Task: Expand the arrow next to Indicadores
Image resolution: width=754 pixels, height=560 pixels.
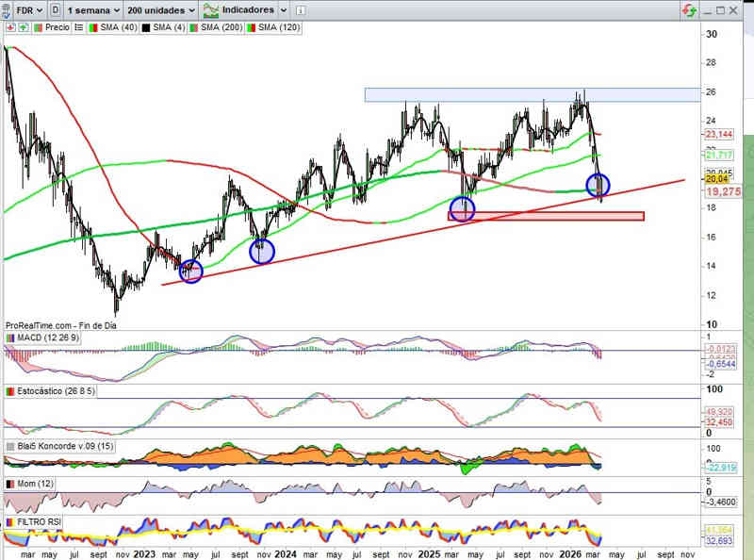Action: tap(283, 9)
